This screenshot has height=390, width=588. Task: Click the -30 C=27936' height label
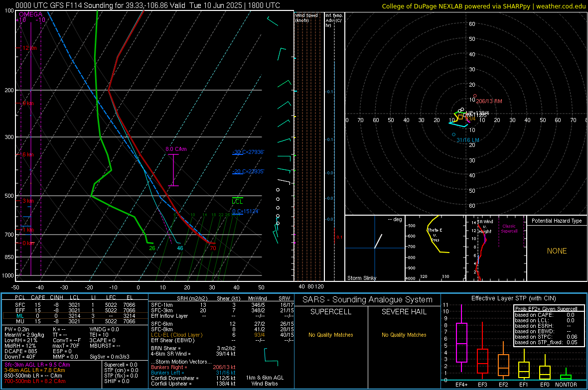click(x=248, y=152)
